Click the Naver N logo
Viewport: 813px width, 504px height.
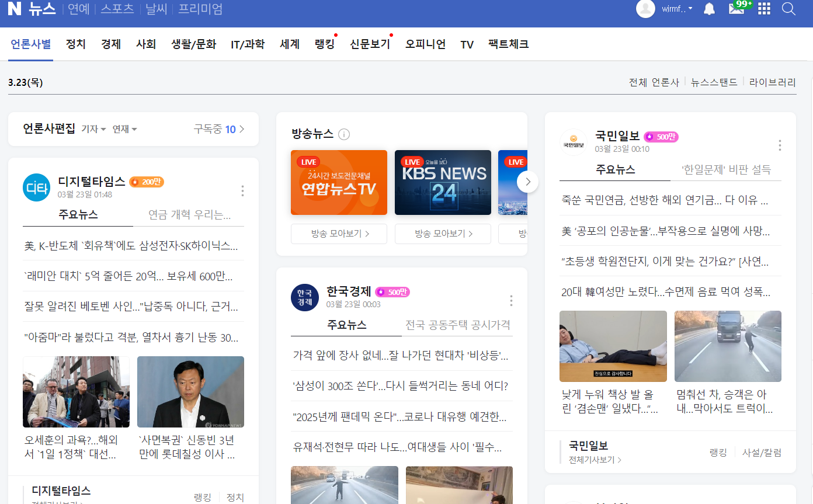pos(15,8)
